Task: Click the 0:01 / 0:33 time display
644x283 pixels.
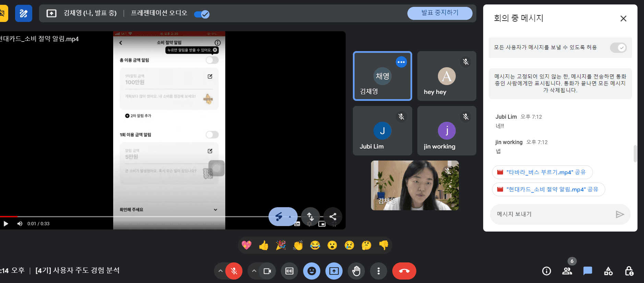Action: (38, 224)
